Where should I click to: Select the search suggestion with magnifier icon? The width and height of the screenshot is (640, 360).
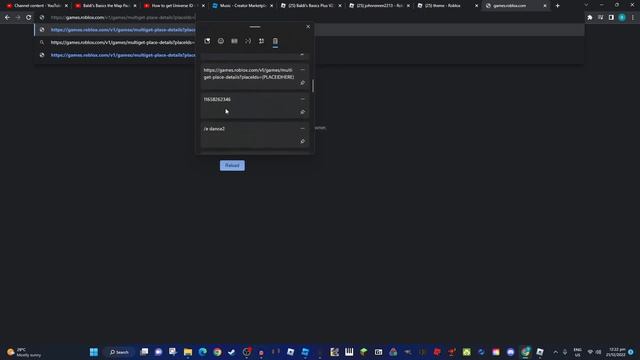point(116,42)
